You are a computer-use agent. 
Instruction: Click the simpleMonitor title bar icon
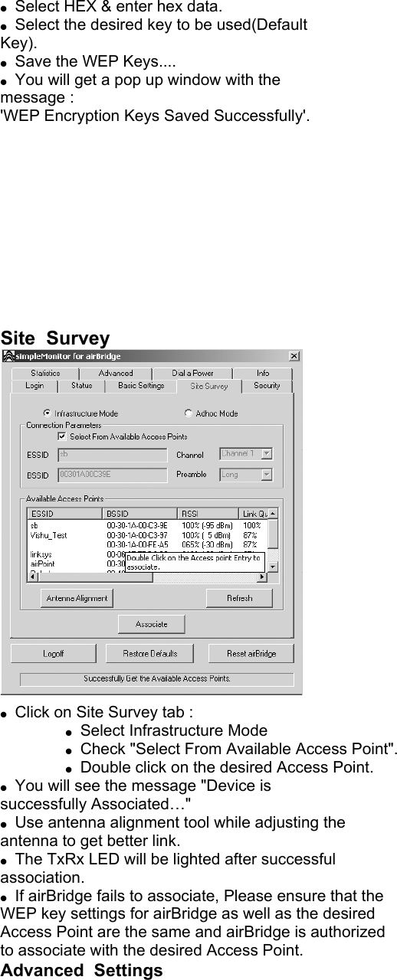pos(8,356)
